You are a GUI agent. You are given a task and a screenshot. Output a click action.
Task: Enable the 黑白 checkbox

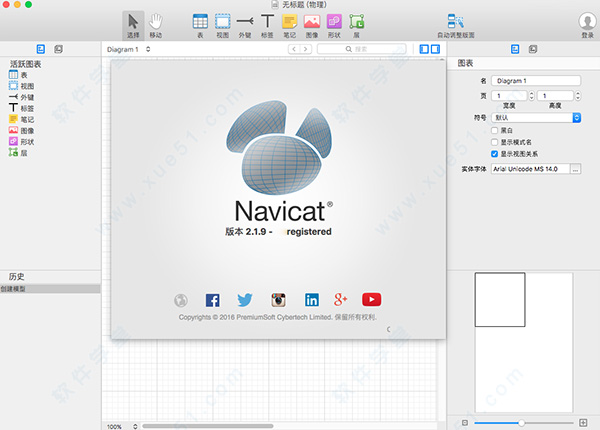[494, 130]
